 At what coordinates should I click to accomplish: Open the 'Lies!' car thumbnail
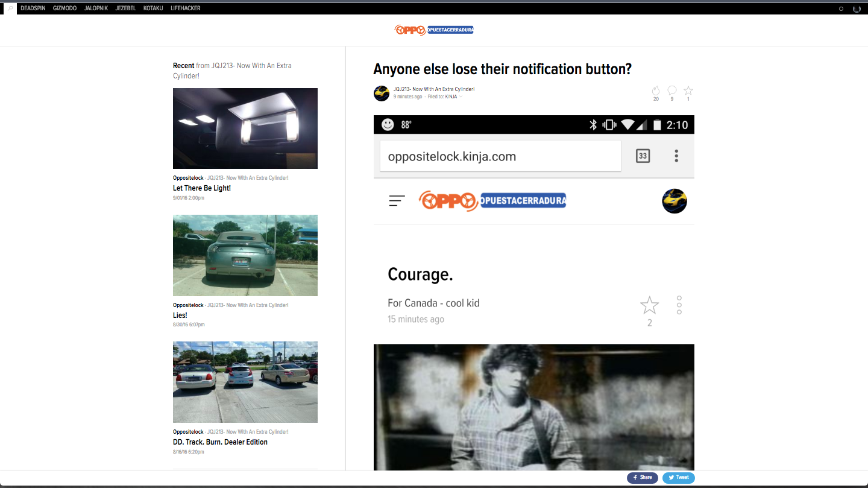coord(245,255)
